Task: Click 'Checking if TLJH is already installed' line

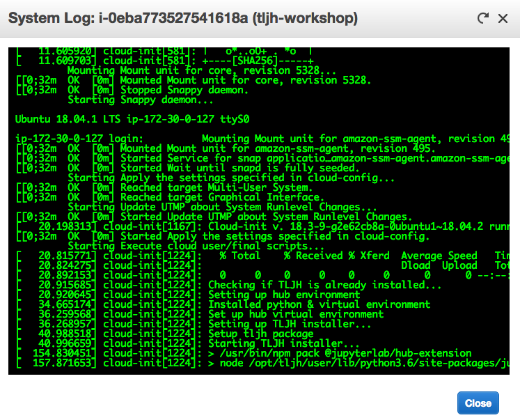Action: coord(325,285)
